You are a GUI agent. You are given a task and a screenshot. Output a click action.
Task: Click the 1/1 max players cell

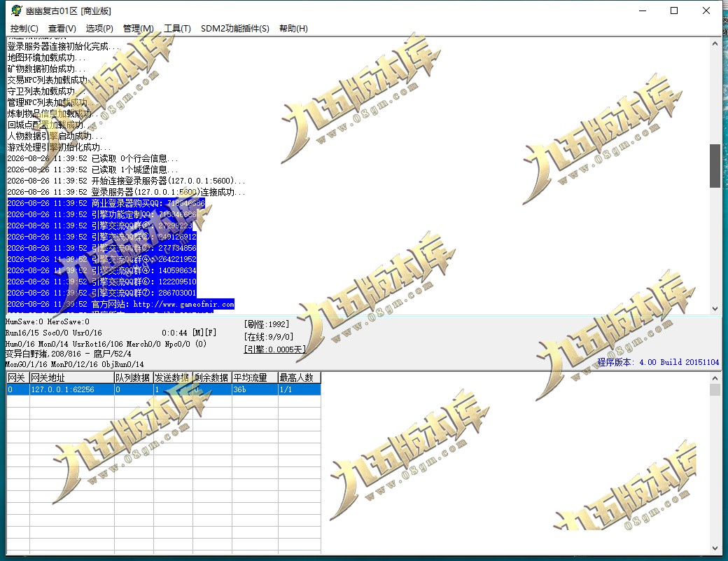(x=299, y=389)
